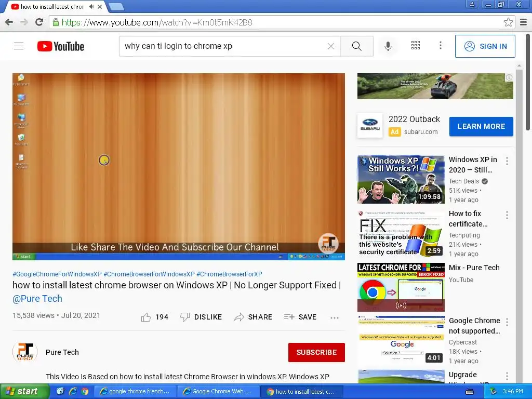Click LEARN MORE on Subaru ad
Screen dimensions: 532x399
point(481,126)
